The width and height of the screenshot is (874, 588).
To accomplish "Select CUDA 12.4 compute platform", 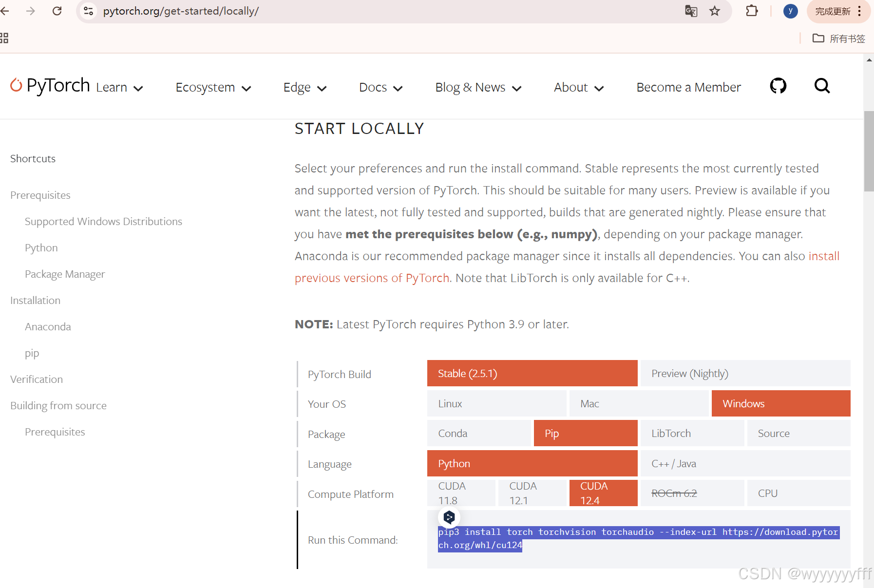I will tap(603, 493).
